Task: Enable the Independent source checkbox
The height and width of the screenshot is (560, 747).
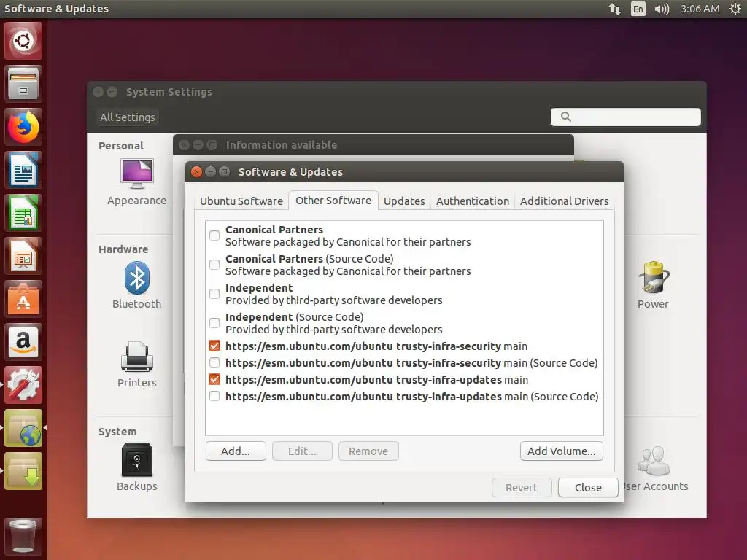Action: 214,294
